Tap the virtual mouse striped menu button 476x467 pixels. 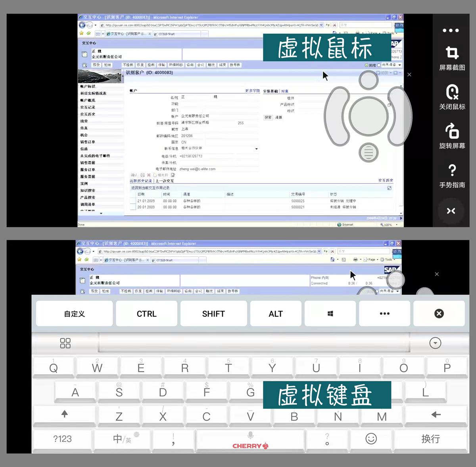coord(369,152)
